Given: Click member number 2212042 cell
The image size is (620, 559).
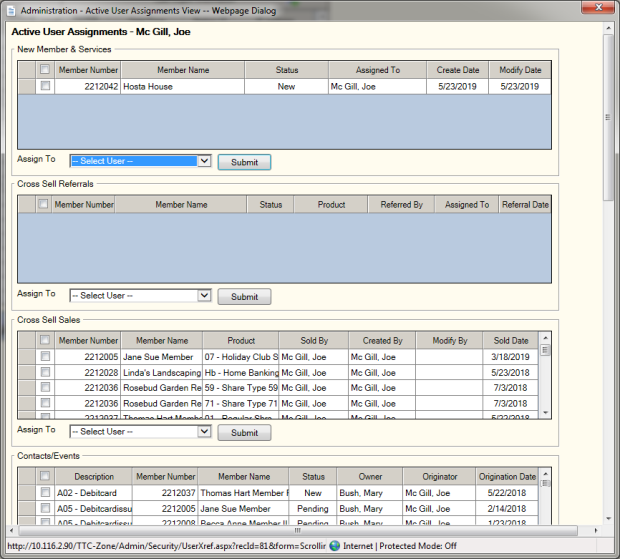Looking at the screenshot, I should coord(87,86).
